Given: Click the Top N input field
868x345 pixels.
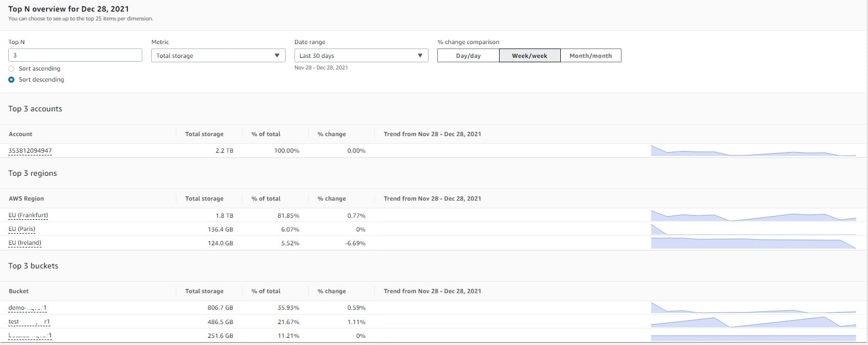Looking at the screenshot, I should click(75, 55).
